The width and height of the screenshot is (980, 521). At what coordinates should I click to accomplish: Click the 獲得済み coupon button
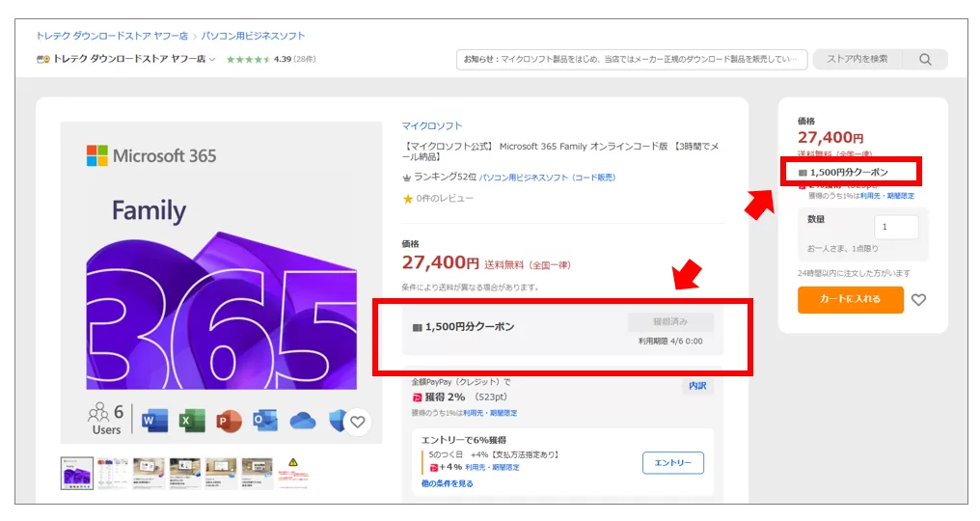[x=670, y=322]
